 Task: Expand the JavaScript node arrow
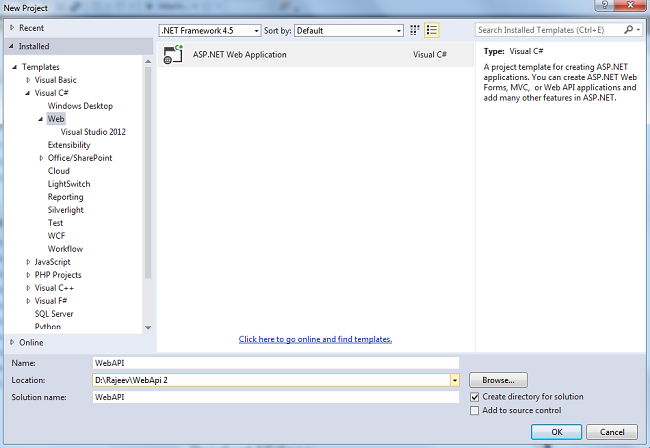[28, 262]
